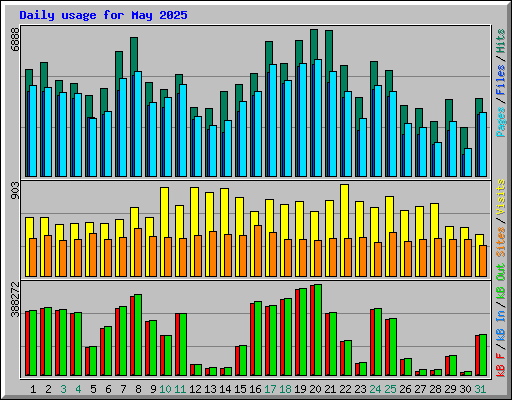Click day 20 on the x-axis
This screenshot has width=512, height=400.
tap(315, 389)
